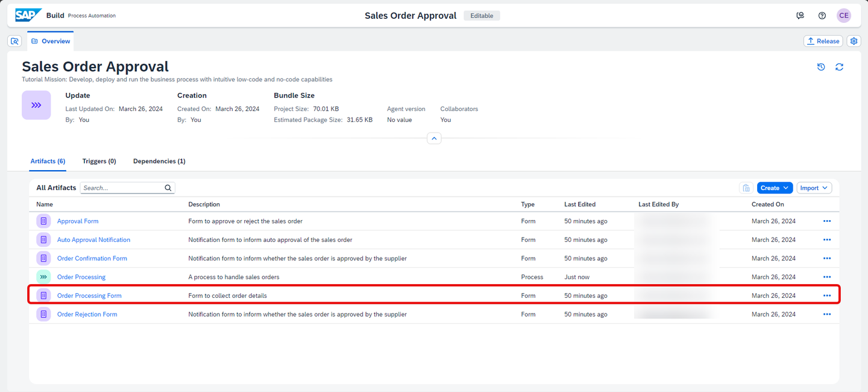Click the Order Rejection Form row icon
Viewport: 868px width, 392px height.
coord(43,315)
